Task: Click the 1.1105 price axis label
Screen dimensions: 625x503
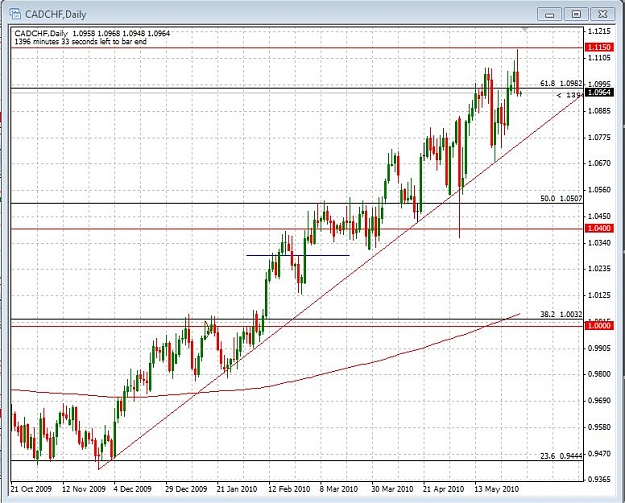Action: point(599,58)
